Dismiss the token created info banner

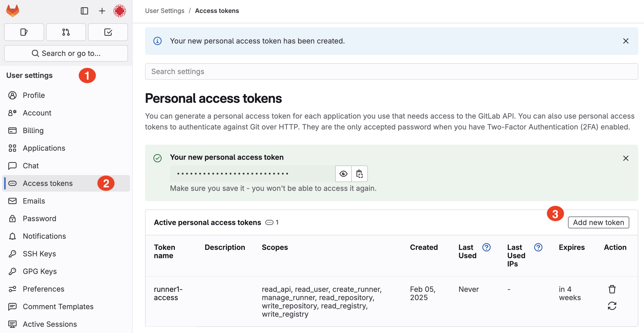pos(626,41)
